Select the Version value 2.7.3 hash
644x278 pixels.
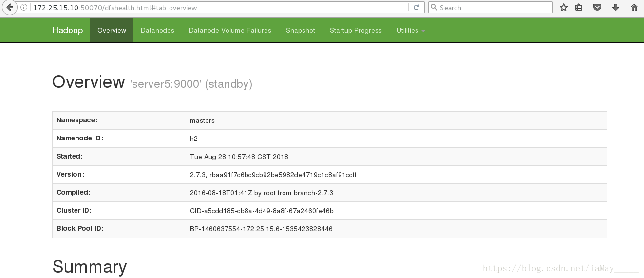pos(273,175)
